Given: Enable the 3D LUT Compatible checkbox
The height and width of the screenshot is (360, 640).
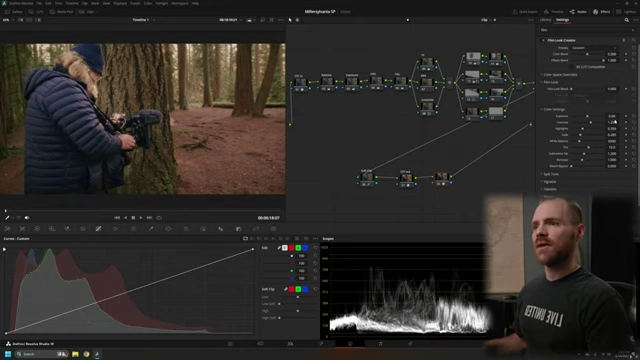Looking at the screenshot, I should pyautogui.click(x=572, y=67).
